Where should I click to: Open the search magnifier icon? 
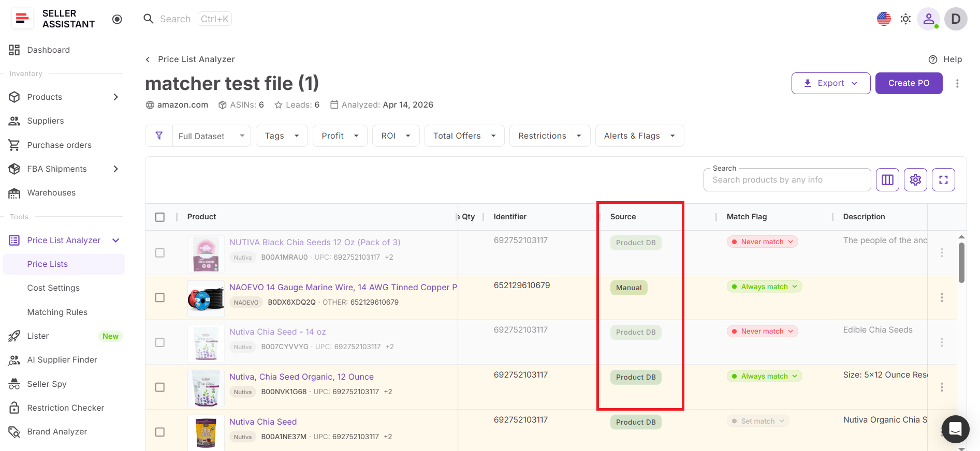[x=149, y=19]
